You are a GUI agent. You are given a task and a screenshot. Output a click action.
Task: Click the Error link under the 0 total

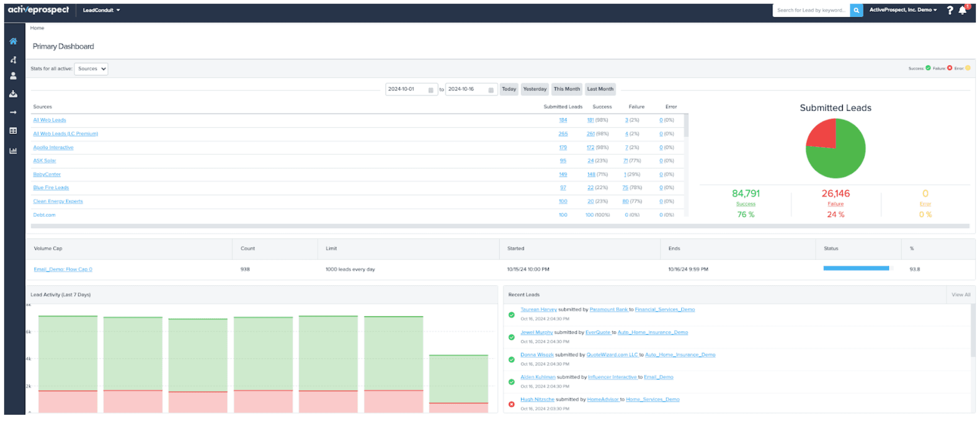[925, 204]
